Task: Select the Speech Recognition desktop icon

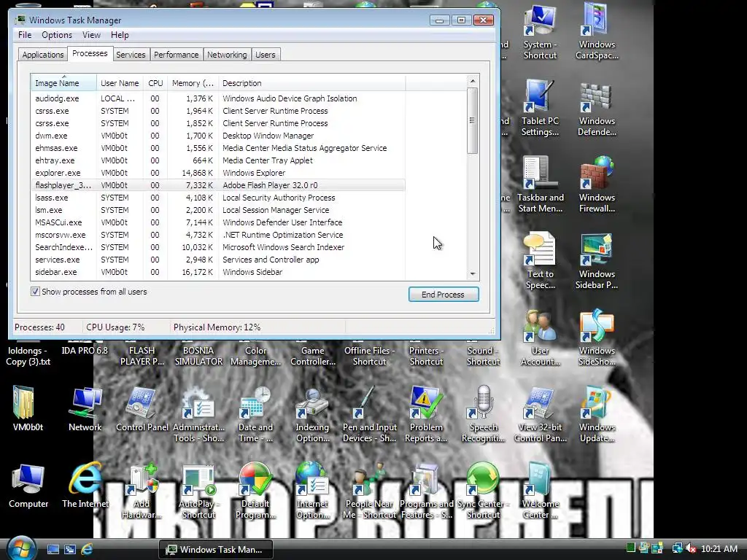Action: tap(483, 414)
